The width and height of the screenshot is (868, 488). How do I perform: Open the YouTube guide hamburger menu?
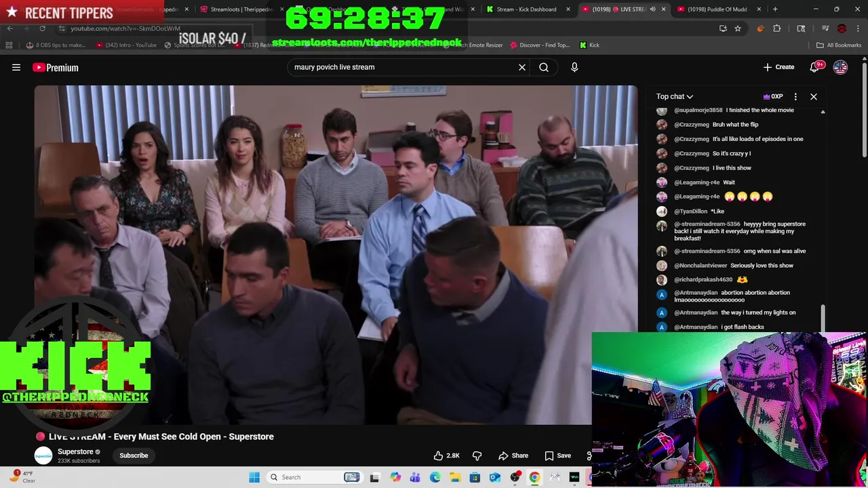click(16, 67)
